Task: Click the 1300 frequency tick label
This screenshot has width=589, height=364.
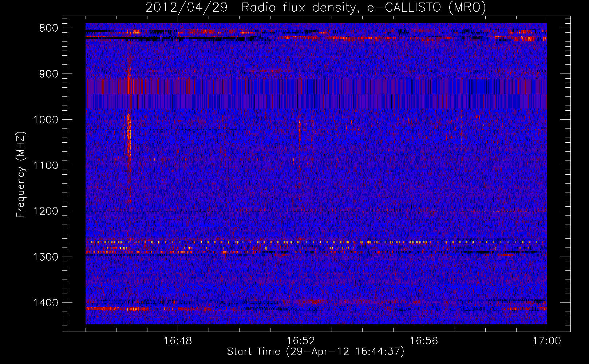Action: tap(46, 257)
